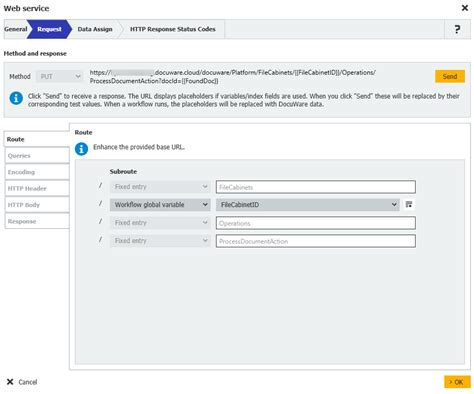Click the Subroute column heading

coord(123,172)
